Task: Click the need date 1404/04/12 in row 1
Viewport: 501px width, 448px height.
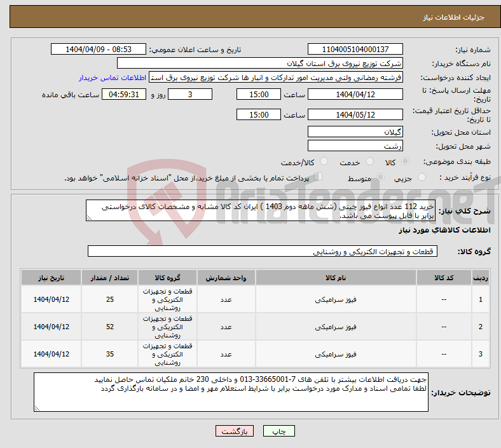Action: [x=51, y=299]
